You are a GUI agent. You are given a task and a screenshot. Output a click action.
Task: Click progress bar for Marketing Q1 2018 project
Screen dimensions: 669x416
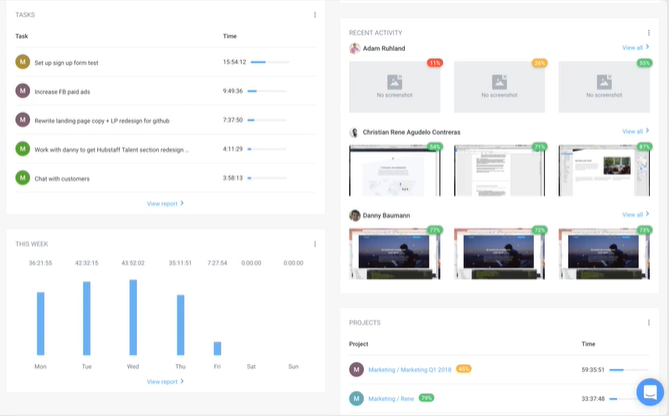pos(628,370)
